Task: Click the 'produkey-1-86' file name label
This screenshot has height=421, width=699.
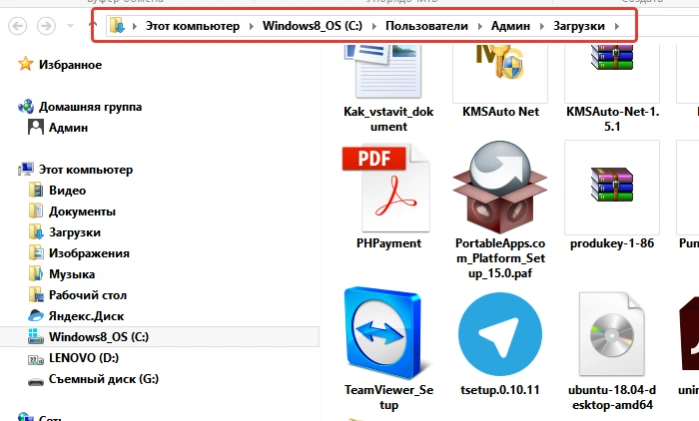Action: 612,244
